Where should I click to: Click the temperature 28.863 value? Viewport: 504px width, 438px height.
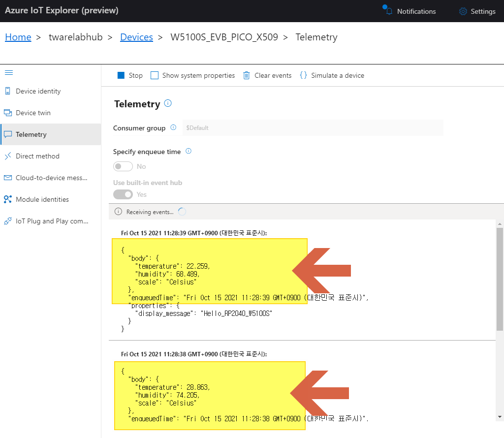click(x=198, y=387)
